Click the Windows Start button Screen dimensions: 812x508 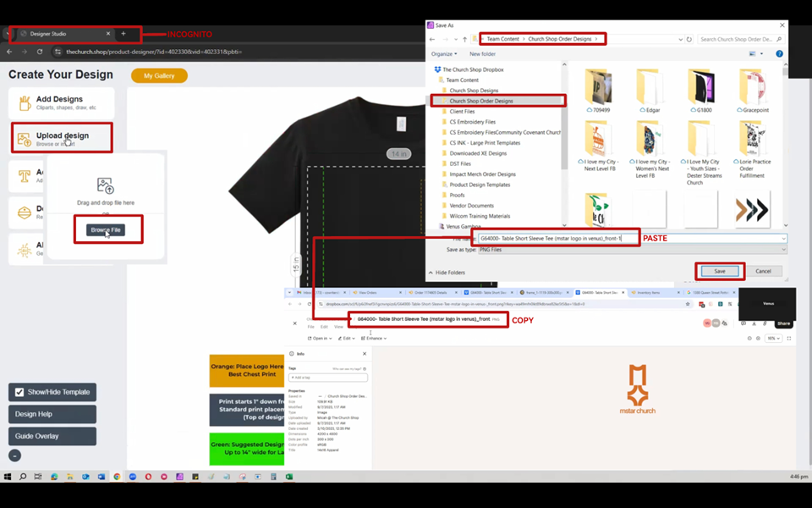[x=8, y=477]
